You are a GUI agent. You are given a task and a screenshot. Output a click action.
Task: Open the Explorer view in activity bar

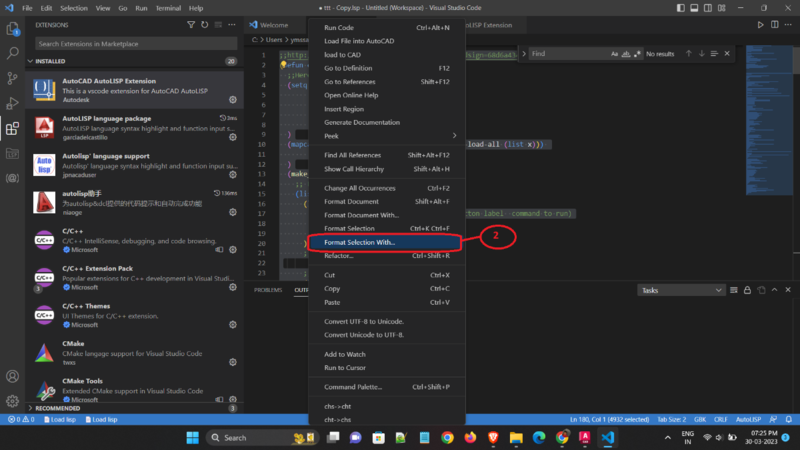12,30
